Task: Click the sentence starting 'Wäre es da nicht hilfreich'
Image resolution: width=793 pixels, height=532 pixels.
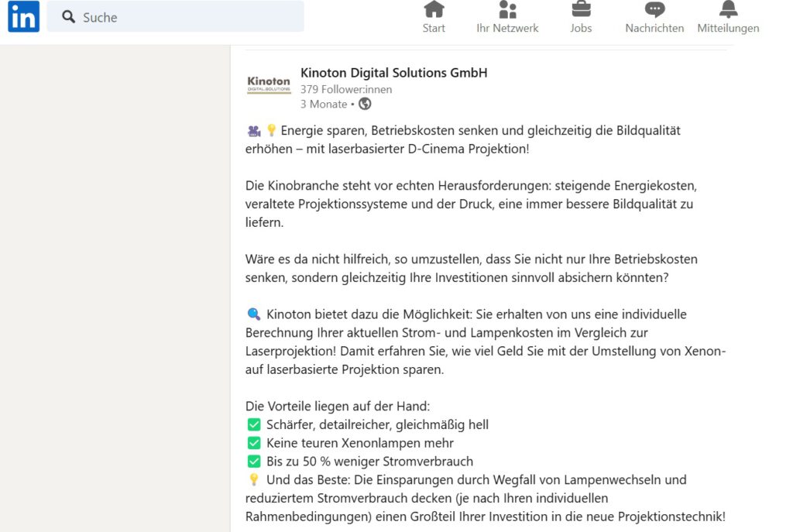Action: [472, 268]
